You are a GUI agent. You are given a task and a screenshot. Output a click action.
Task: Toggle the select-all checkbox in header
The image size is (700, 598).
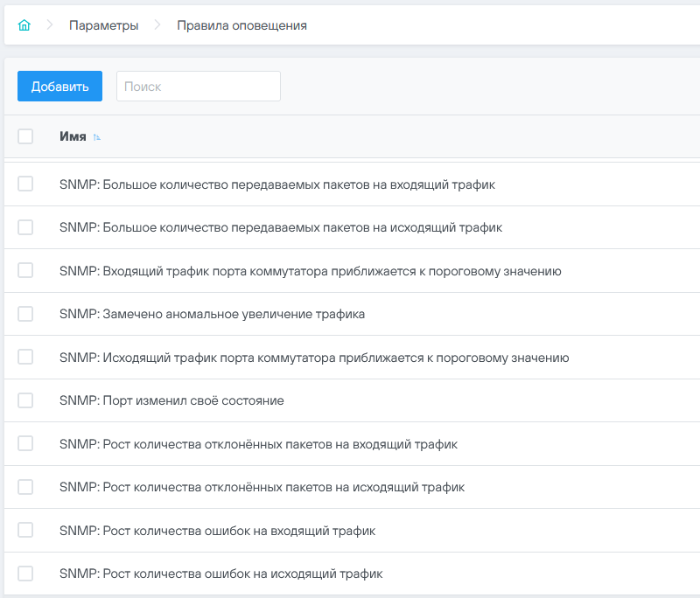click(25, 136)
